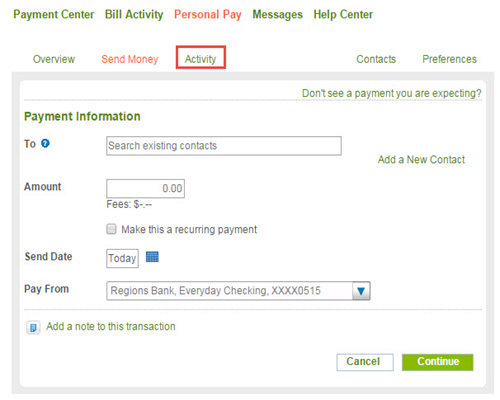Enable Make this a recurring payment checkbox
Viewport: 500px width, 400px height.
111,229
